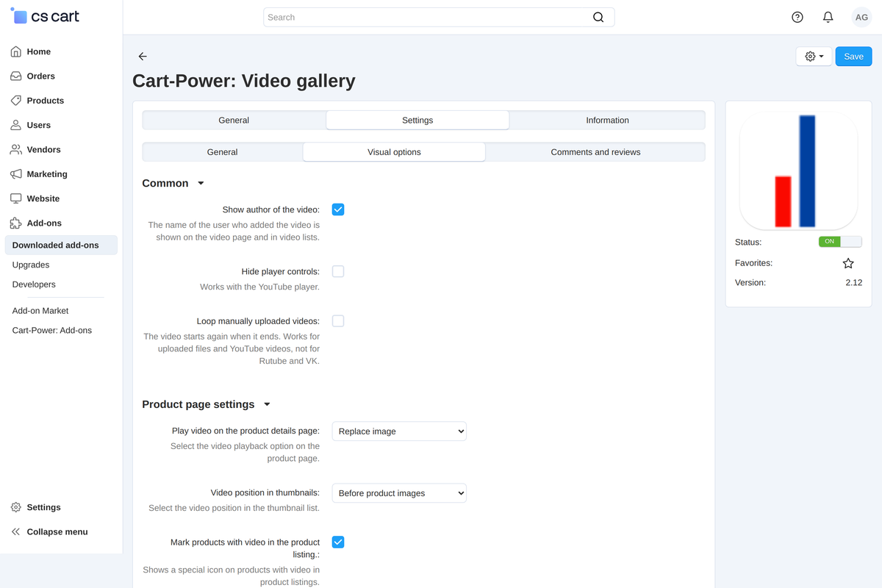
Task: Click the Cart-Power: Video gallery heading
Action: coord(244,81)
